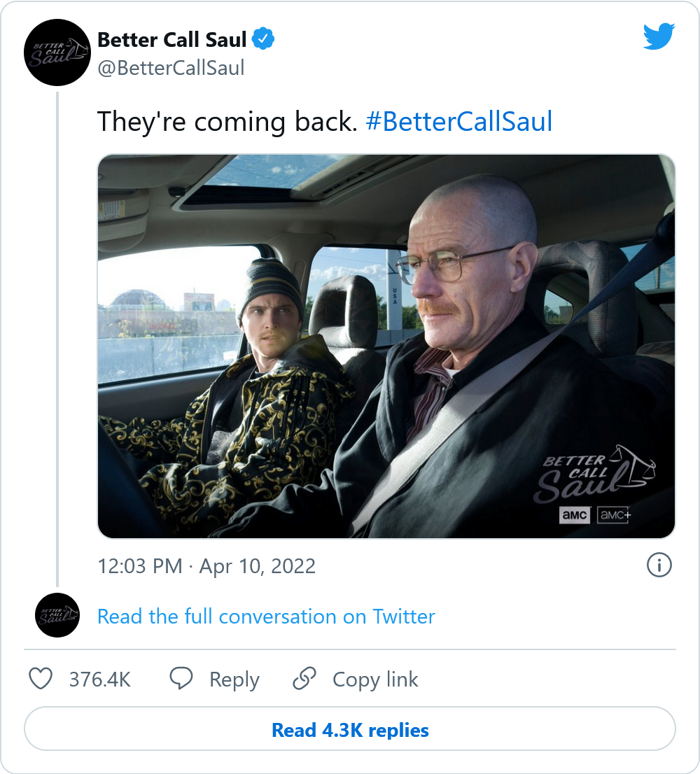Click the 376.4K likes count

(x=99, y=680)
